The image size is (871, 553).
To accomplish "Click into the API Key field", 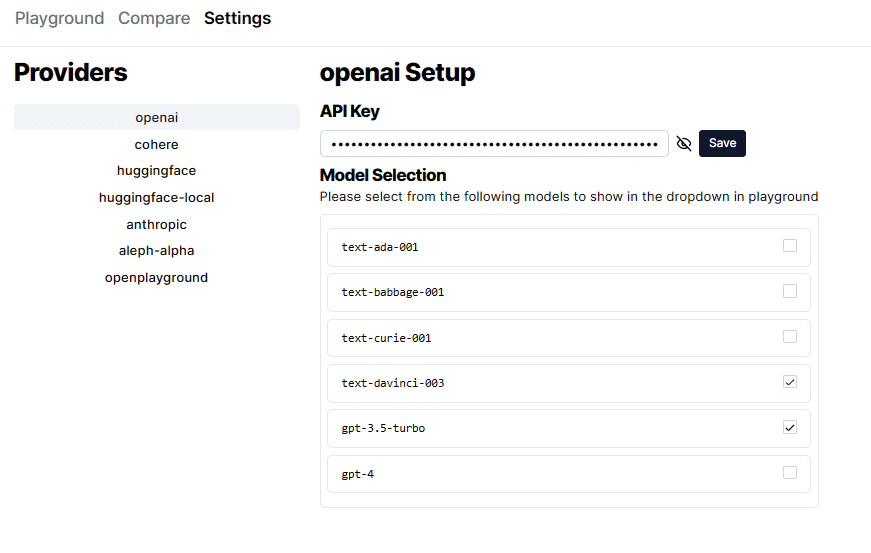I will 494,143.
